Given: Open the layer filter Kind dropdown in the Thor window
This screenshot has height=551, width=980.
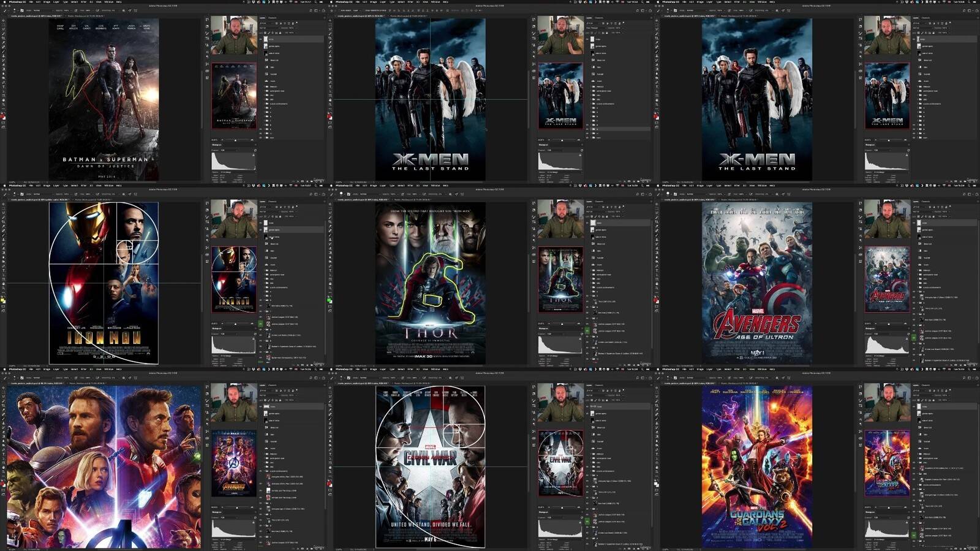Looking at the screenshot, I should click(594, 207).
